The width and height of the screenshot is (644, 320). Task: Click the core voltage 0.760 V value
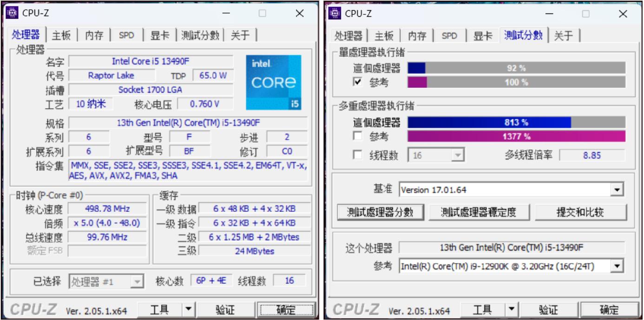point(204,104)
